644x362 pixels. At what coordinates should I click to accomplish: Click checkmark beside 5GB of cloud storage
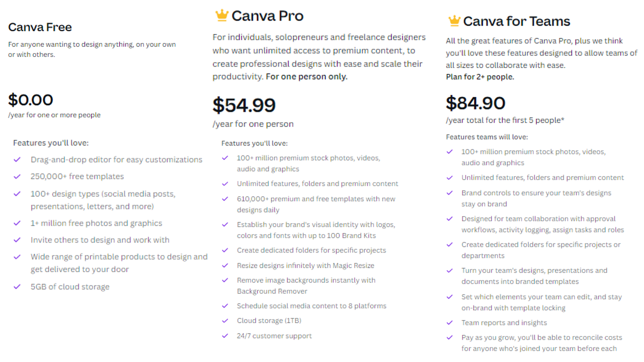pyautogui.click(x=17, y=287)
